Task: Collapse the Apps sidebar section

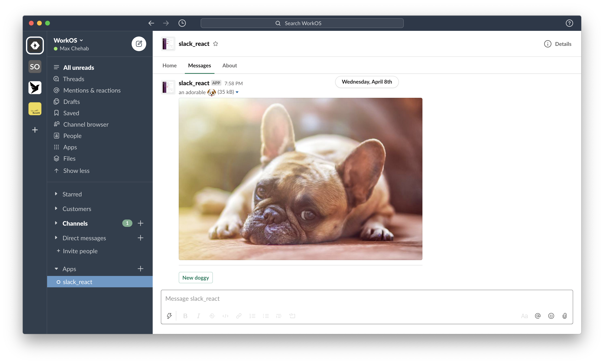Action: click(x=56, y=269)
